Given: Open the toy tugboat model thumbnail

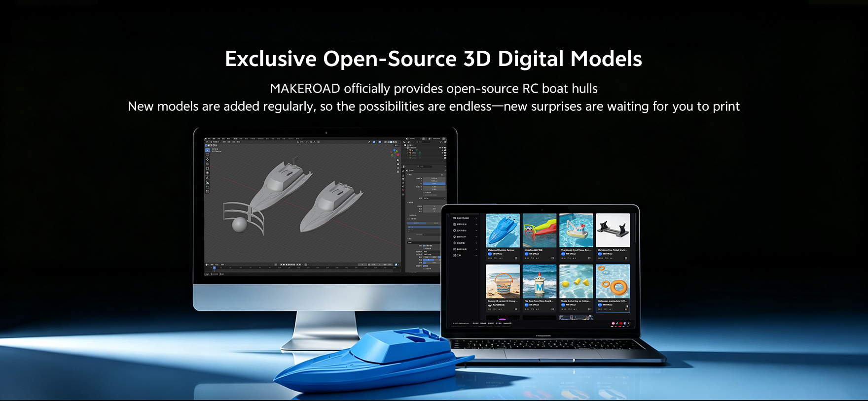Looking at the screenshot, I should coord(576,230).
